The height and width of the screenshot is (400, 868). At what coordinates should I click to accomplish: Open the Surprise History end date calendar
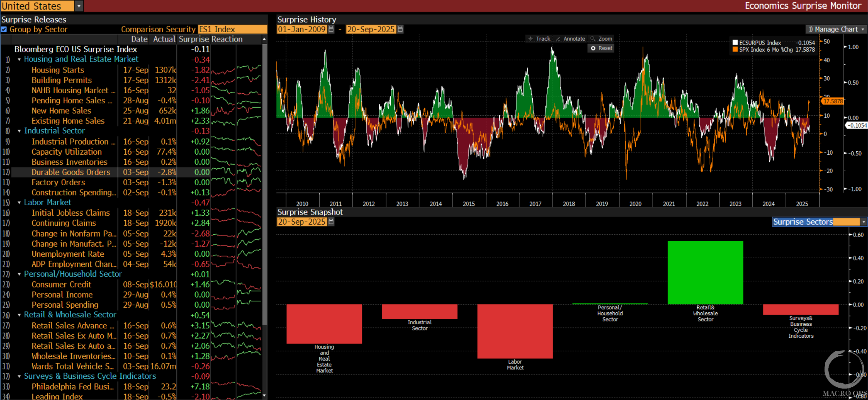(400, 29)
